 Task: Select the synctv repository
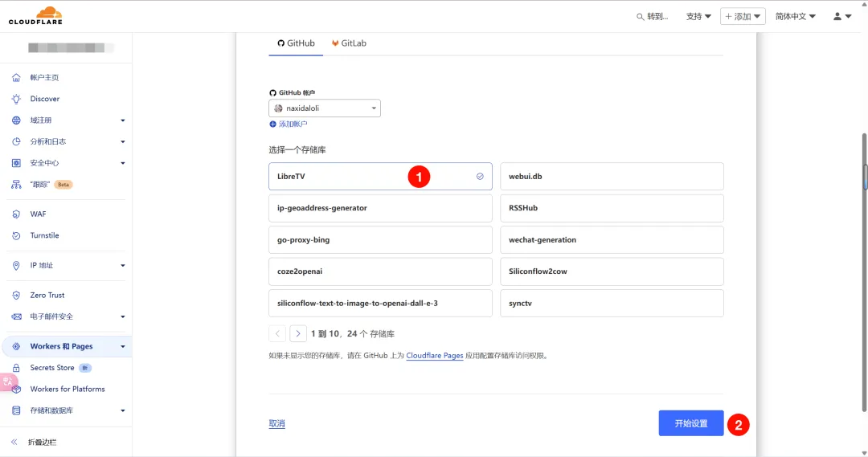coord(612,303)
